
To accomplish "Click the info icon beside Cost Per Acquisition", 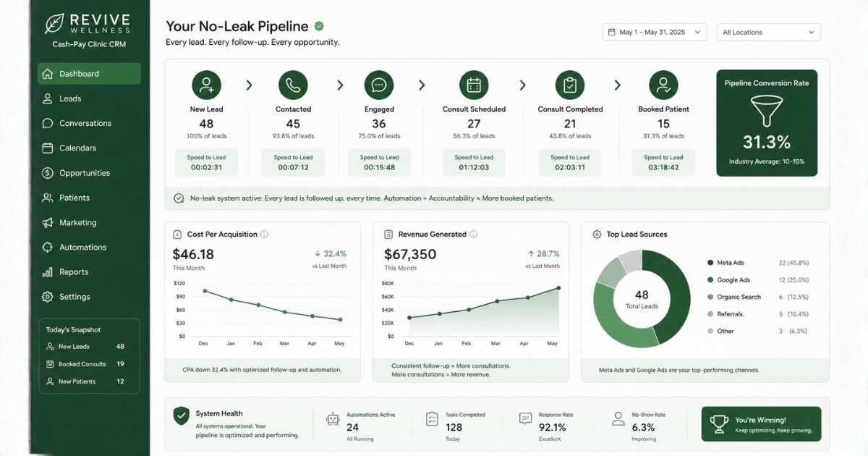I will pyautogui.click(x=264, y=235).
